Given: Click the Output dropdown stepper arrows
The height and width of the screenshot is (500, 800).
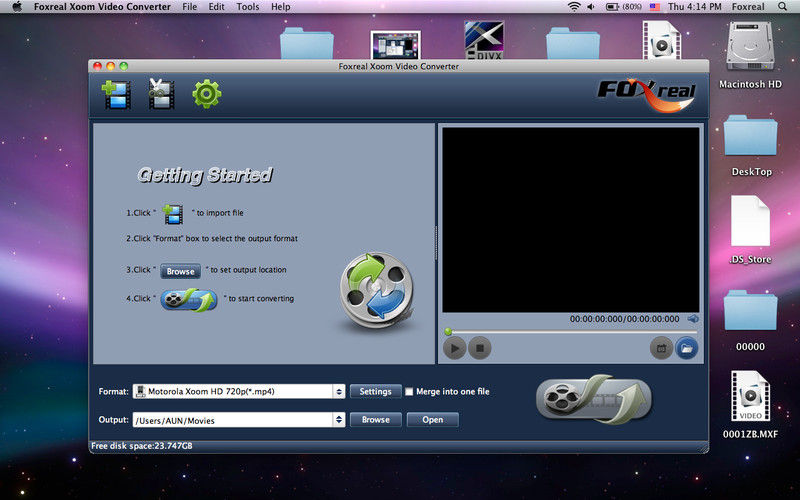Looking at the screenshot, I should [339, 420].
